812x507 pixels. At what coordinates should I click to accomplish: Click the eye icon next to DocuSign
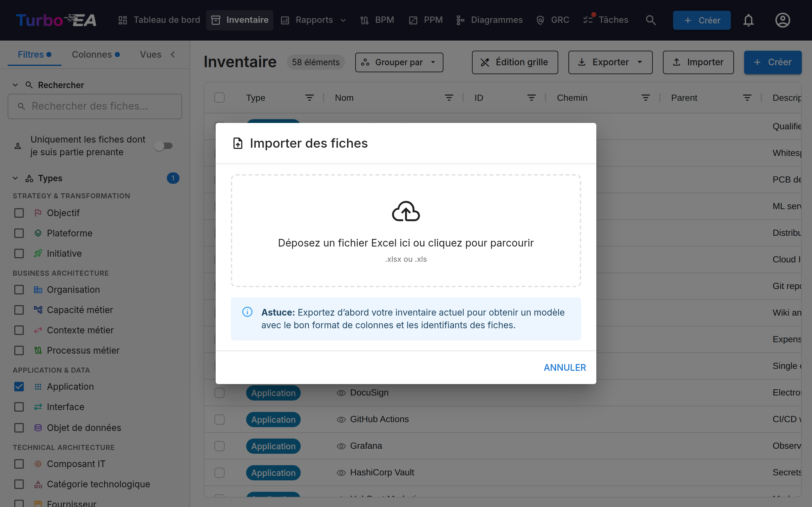pyautogui.click(x=341, y=393)
